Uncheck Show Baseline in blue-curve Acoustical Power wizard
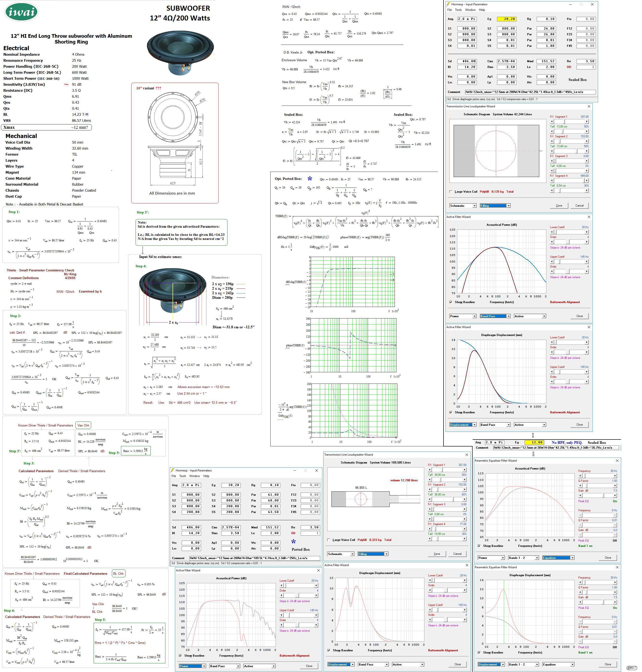Screen dimensions: 642x672 tap(451, 302)
